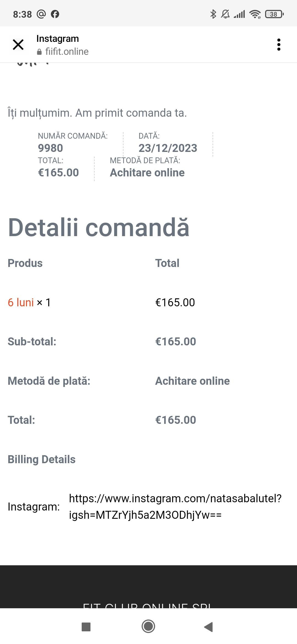Tap the Facebook notification icon in status bar
The width and height of the screenshot is (297, 644).
tap(55, 14)
